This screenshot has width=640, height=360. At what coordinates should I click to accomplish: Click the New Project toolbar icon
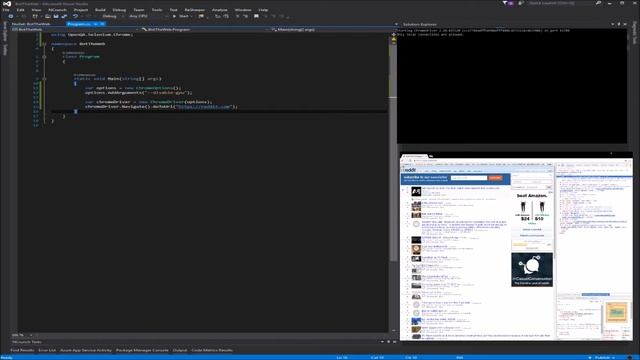tap(35, 16)
